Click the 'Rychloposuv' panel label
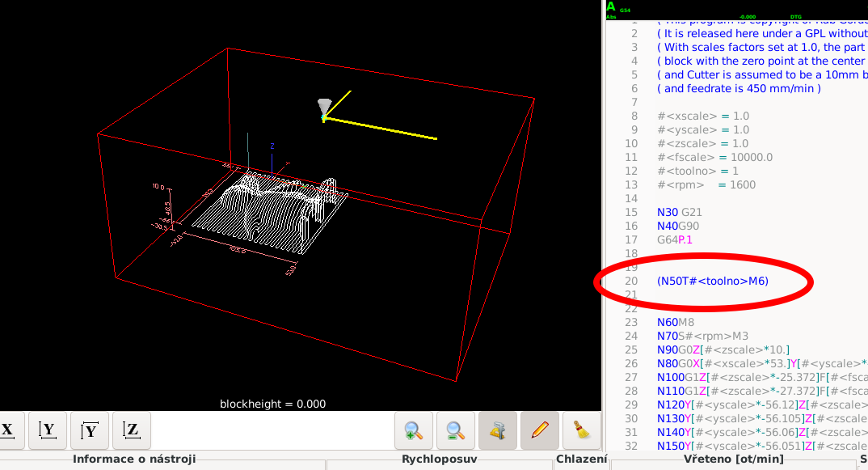This screenshot has height=470, width=868. coord(439,459)
